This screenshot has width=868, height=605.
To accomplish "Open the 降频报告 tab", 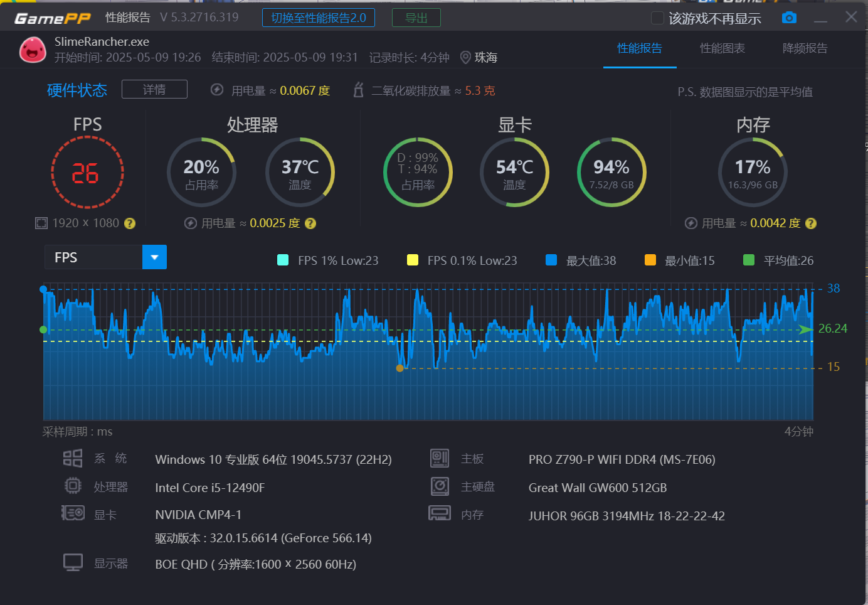I will [805, 48].
